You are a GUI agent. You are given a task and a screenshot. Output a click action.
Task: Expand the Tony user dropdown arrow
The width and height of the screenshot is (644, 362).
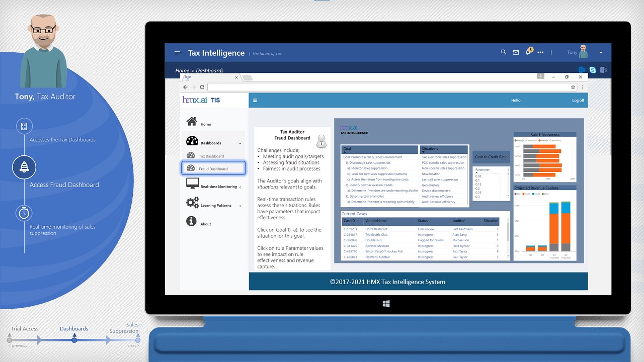tap(601, 53)
